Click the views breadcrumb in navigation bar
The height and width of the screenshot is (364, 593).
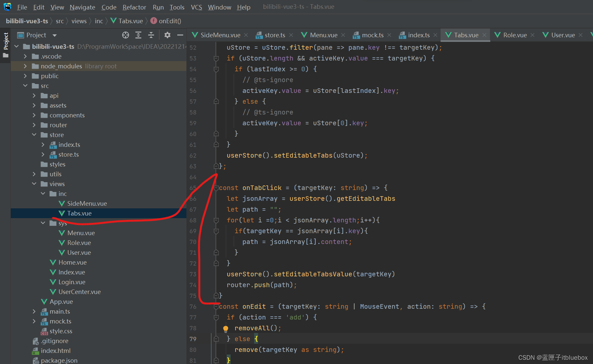click(79, 21)
